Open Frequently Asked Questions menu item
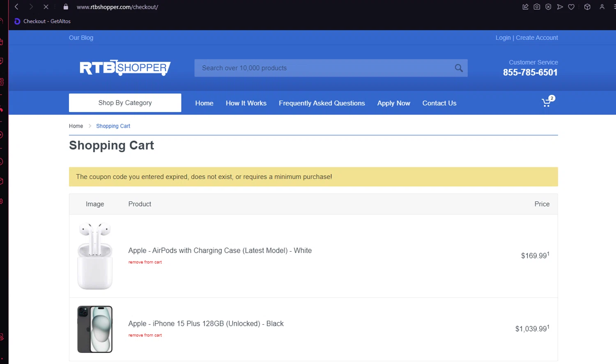 [x=322, y=103]
